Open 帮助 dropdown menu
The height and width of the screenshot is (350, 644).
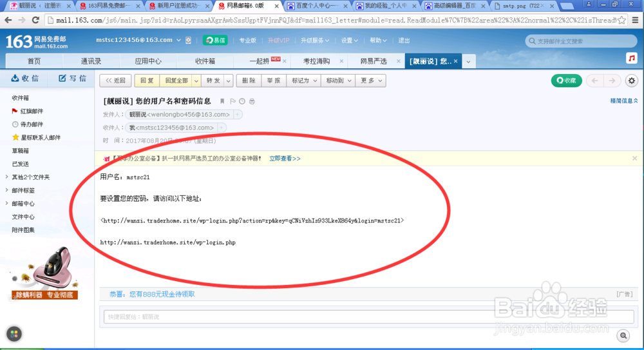click(x=378, y=41)
